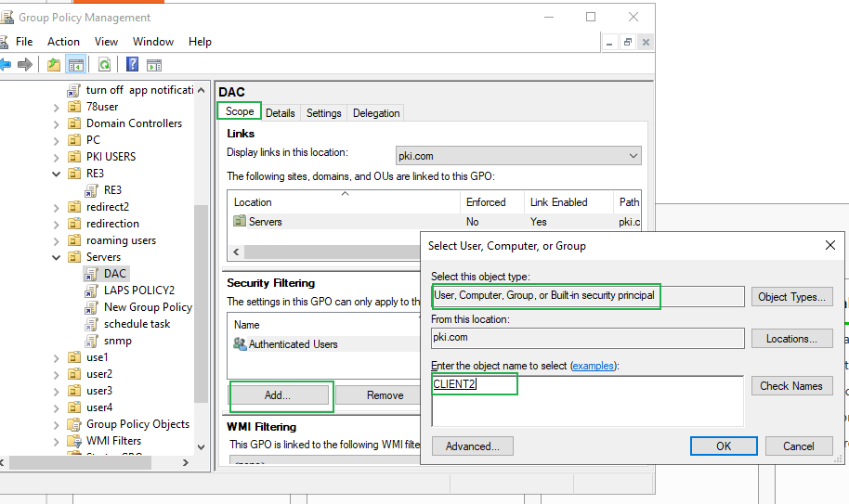Image resolution: width=849 pixels, height=504 pixels.
Task: Select the redirection OU tree item
Action: click(x=112, y=224)
